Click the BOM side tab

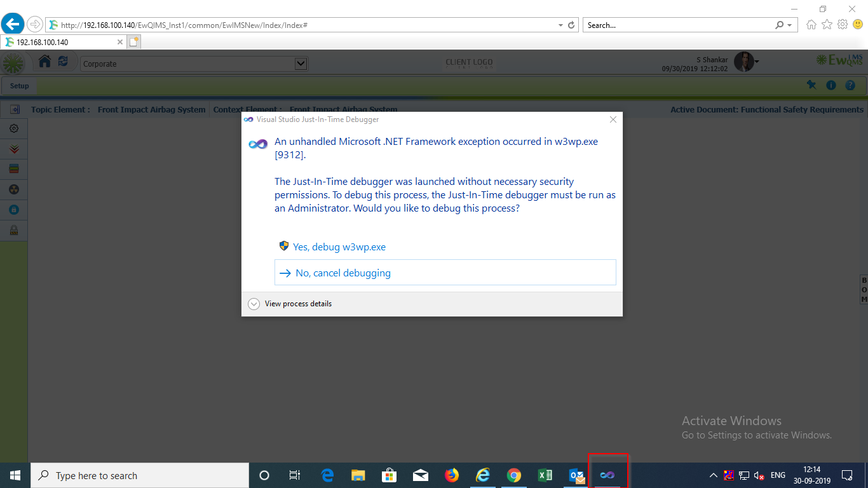(864, 289)
